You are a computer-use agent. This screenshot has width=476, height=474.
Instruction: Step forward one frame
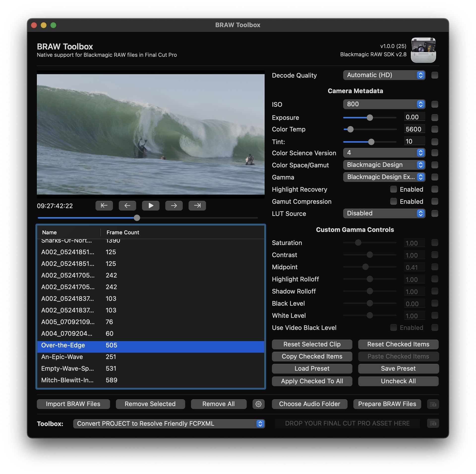[174, 205]
